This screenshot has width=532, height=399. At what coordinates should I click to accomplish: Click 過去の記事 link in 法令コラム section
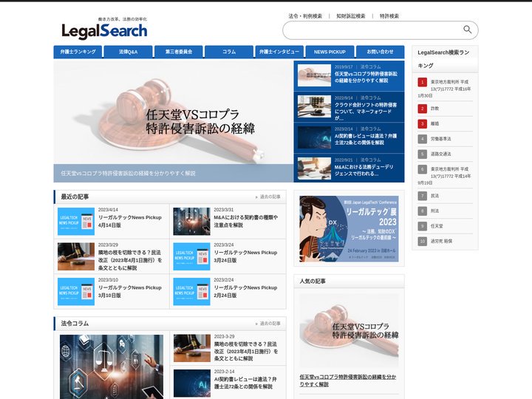[x=268, y=324]
